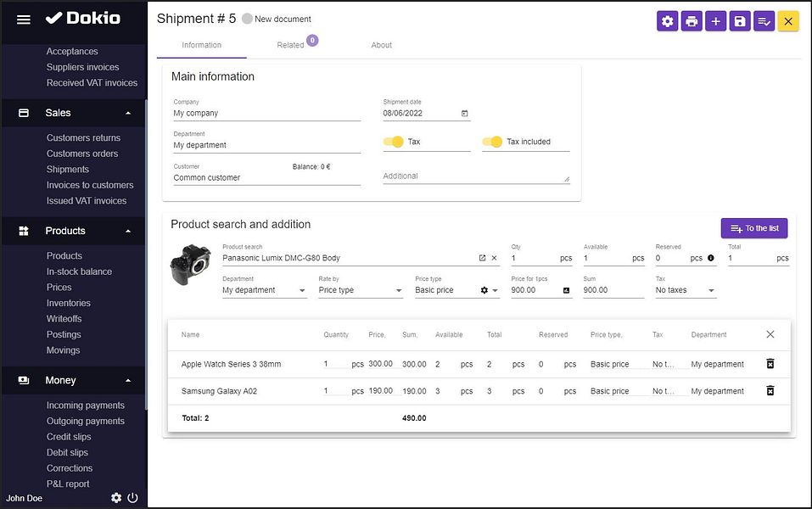This screenshot has height=509, width=812.
Task: Create a new document with plus button
Action: (715, 21)
